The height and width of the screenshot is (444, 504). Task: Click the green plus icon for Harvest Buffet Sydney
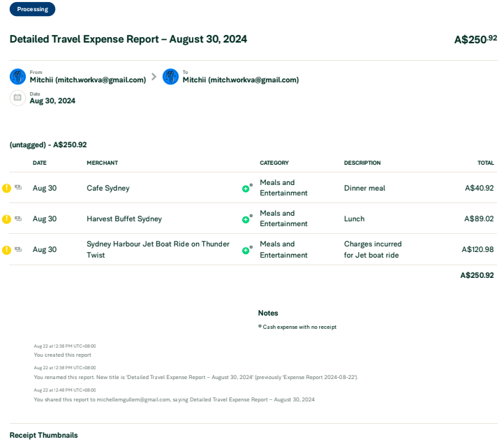(x=246, y=220)
